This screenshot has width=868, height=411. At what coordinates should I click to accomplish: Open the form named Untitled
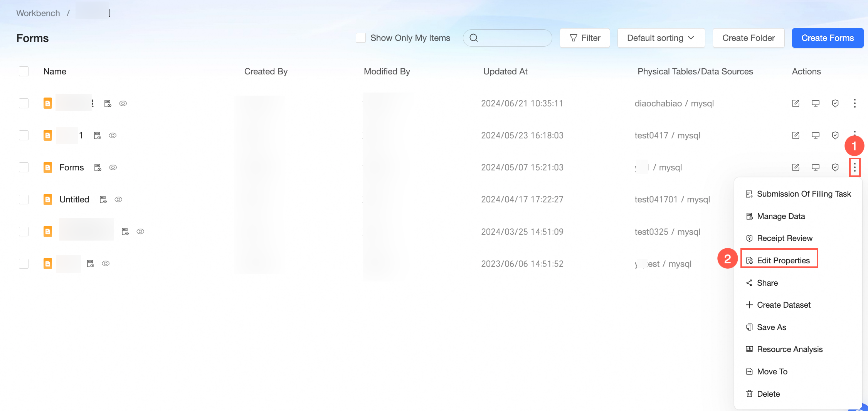click(74, 199)
